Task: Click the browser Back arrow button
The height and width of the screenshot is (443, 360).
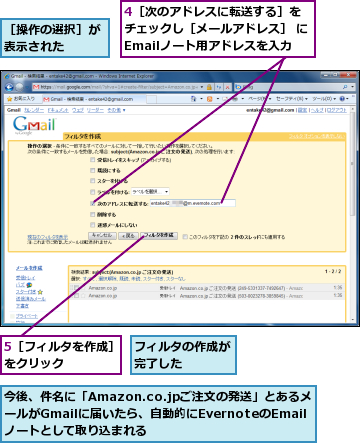Action: 9,87
